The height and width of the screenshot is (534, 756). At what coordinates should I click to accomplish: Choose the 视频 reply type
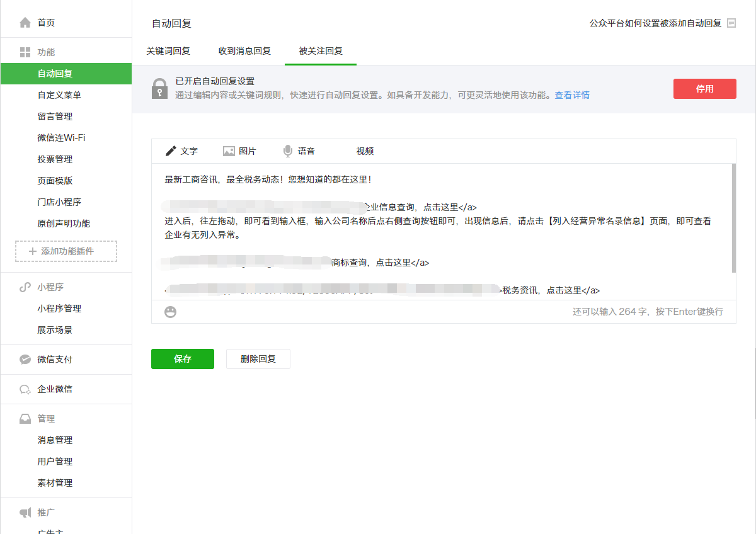point(365,151)
